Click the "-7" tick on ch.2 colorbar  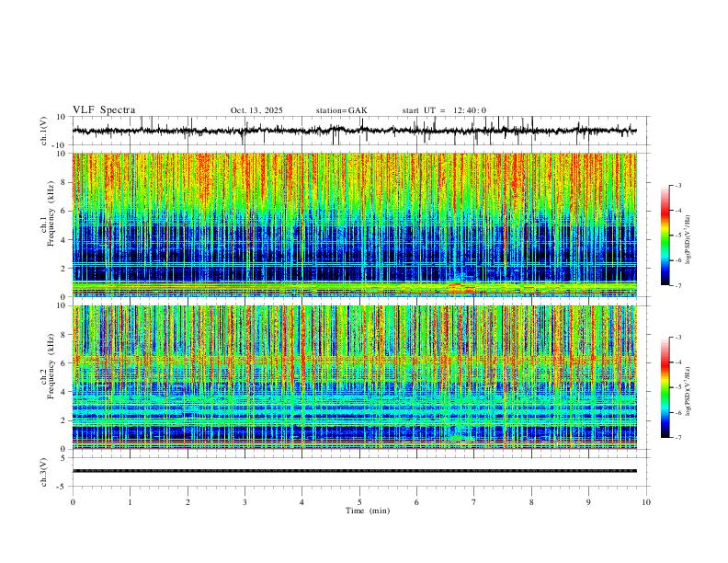tap(678, 438)
